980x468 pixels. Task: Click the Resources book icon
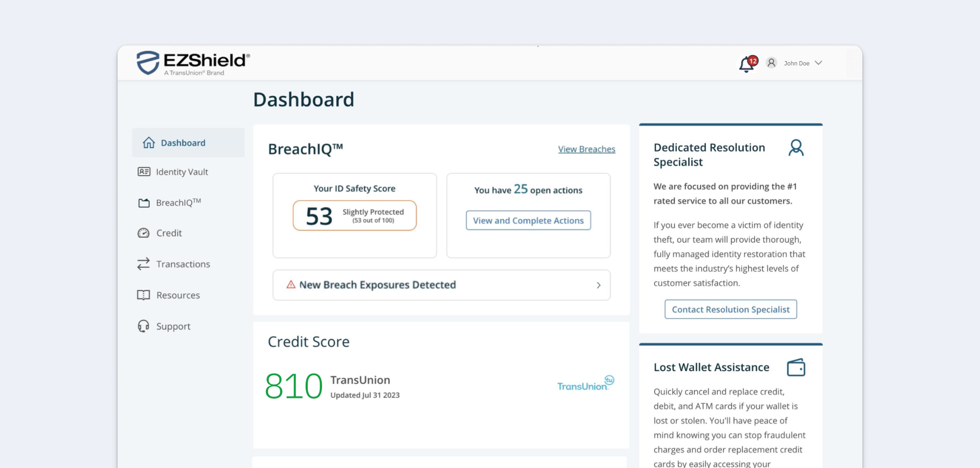pos(144,295)
